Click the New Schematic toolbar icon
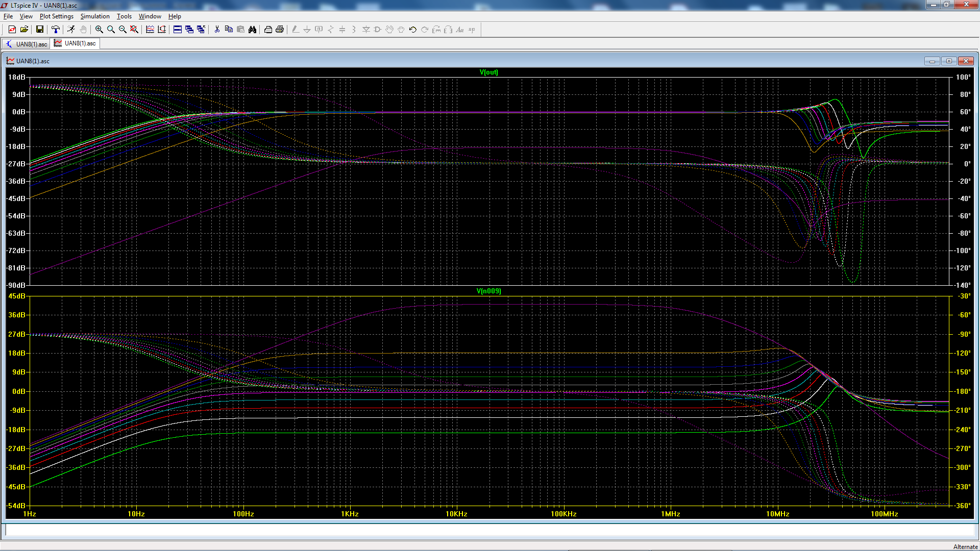Screen dimensions: 980x551 pyautogui.click(x=12, y=30)
